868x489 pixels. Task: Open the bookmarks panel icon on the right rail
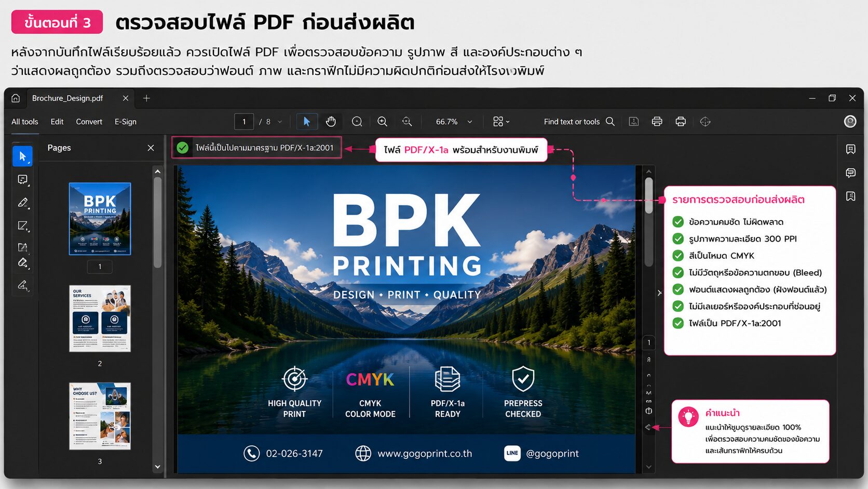pos(850,196)
